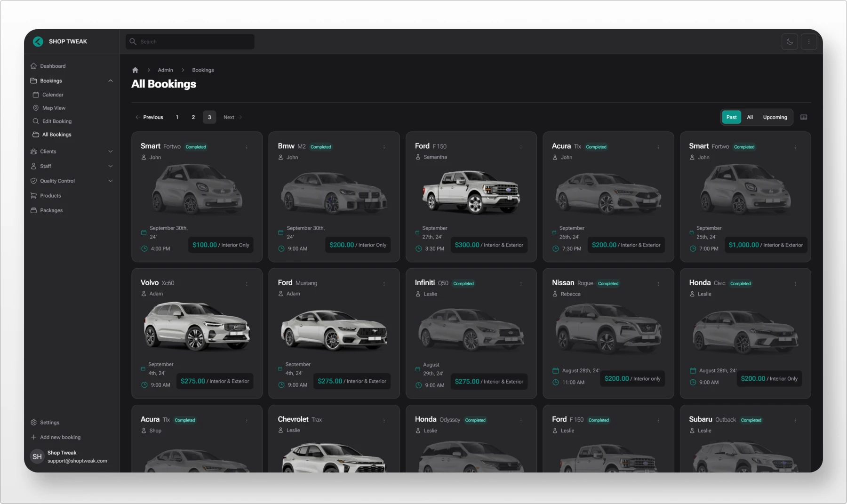Select the Upcoming bookings filter
847x504 pixels.
[775, 117]
